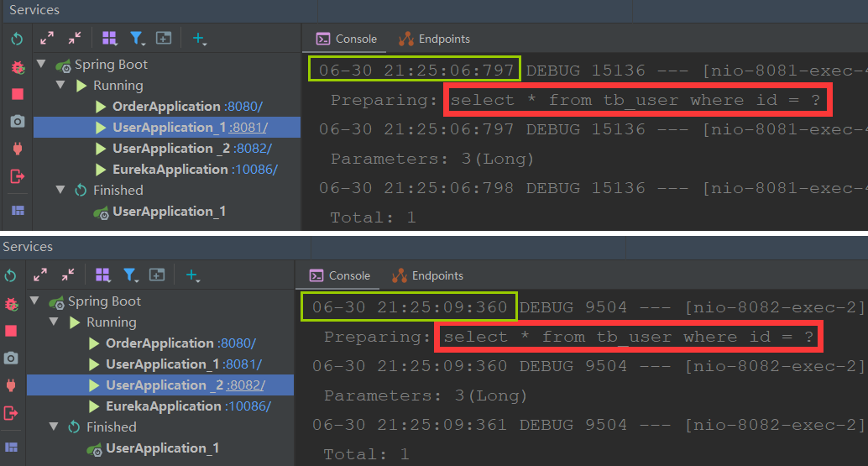Viewport: 868px width, 466px height.
Task: Click red Stop icon in bottom left sidebar
Action: pyautogui.click(x=11, y=331)
